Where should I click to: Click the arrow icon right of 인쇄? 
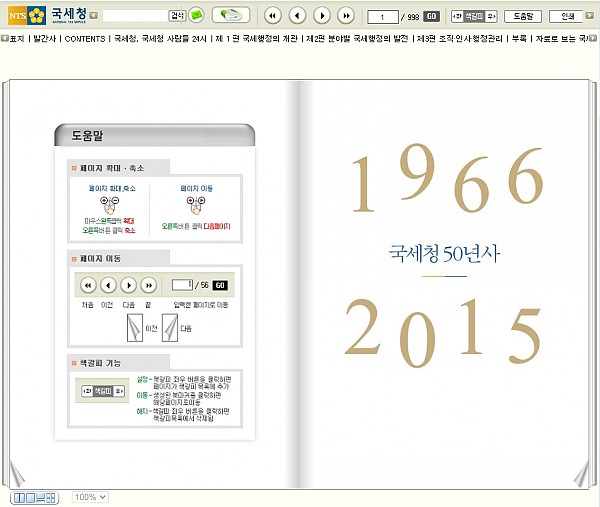coord(590,16)
